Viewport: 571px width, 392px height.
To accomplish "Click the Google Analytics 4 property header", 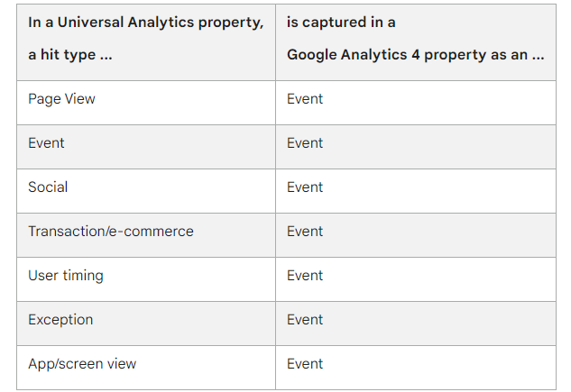I will coord(416,42).
